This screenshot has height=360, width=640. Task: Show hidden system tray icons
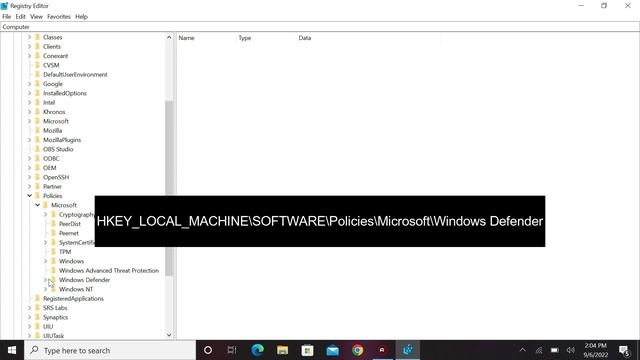pos(522,350)
